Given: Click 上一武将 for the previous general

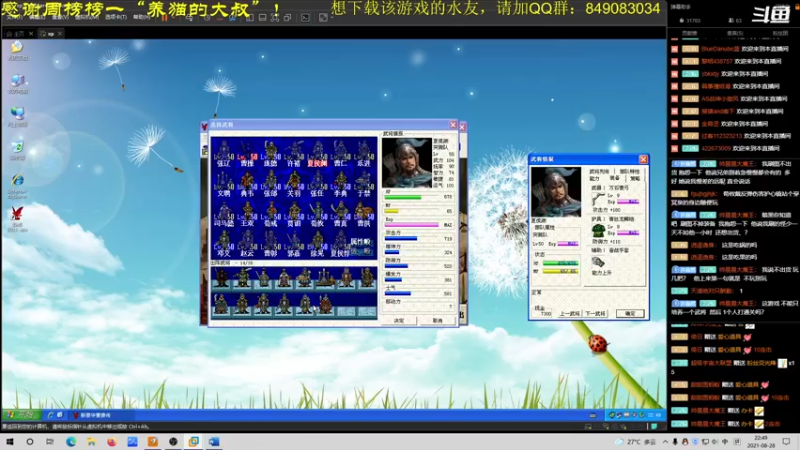Looking at the screenshot, I should (x=568, y=313).
